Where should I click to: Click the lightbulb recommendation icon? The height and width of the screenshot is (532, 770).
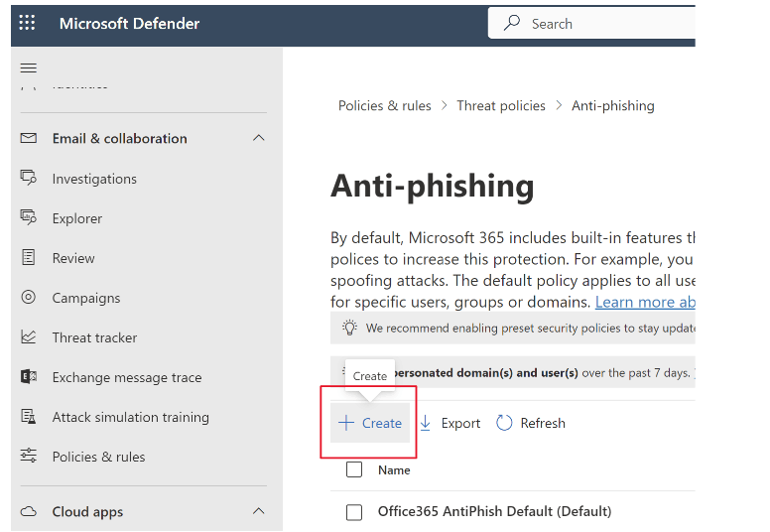pos(349,328)
